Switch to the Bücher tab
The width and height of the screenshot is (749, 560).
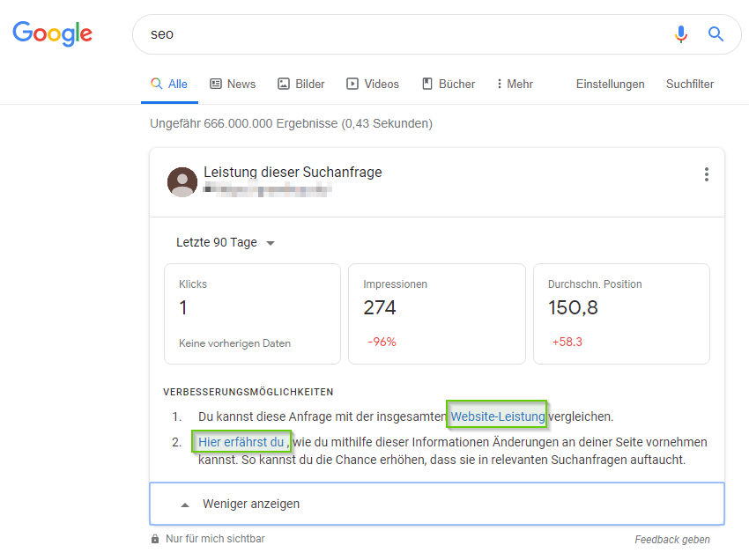[x=449, y=84]
